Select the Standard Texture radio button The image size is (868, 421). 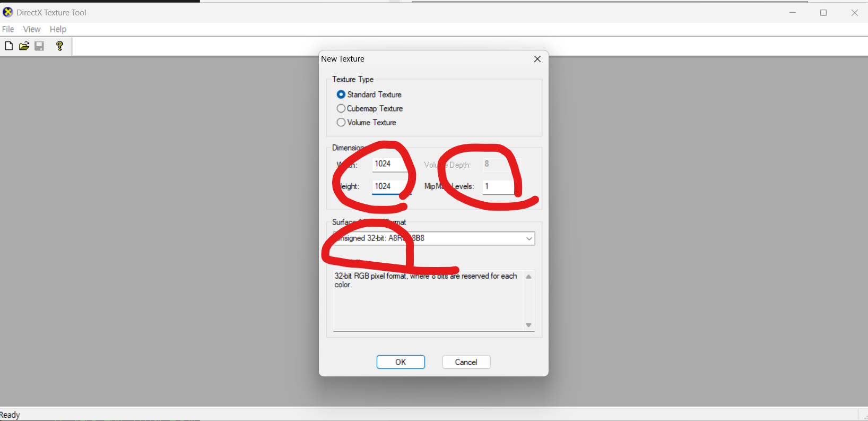pos(341,94)
